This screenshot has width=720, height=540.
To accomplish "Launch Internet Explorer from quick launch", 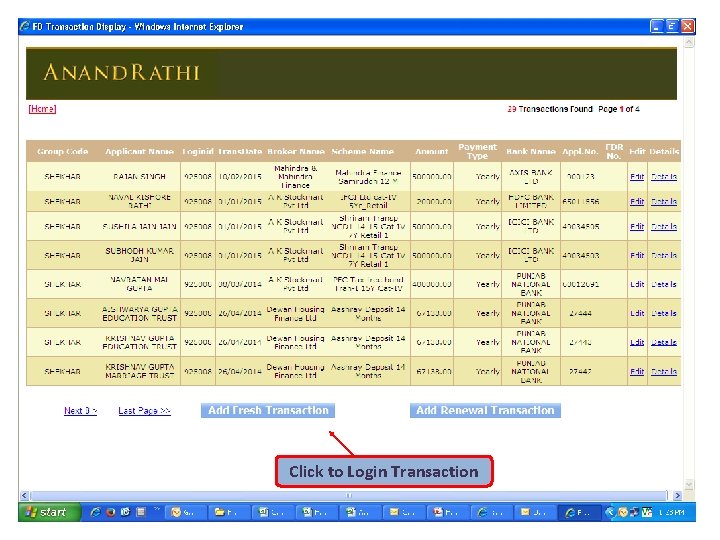I will click(95, 512).
